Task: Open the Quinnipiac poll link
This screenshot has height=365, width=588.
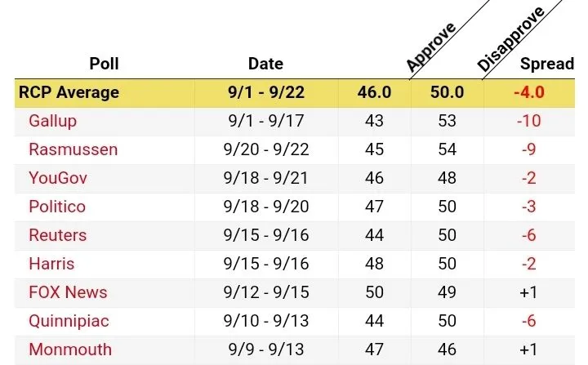Action: 68,321
